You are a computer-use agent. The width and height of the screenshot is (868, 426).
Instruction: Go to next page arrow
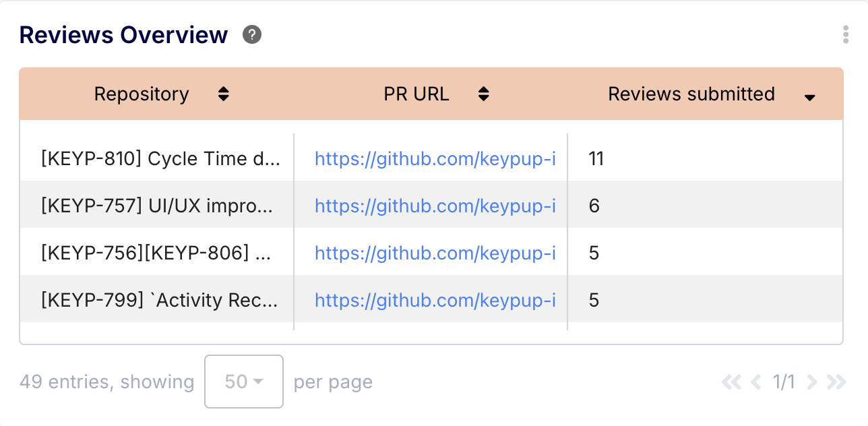click(812, 382)
